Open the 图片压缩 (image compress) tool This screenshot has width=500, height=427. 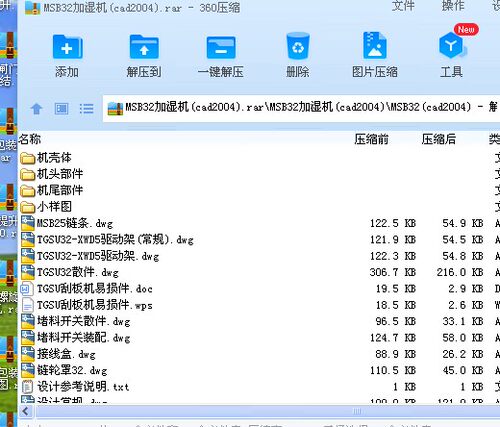[x=375, y=46]
